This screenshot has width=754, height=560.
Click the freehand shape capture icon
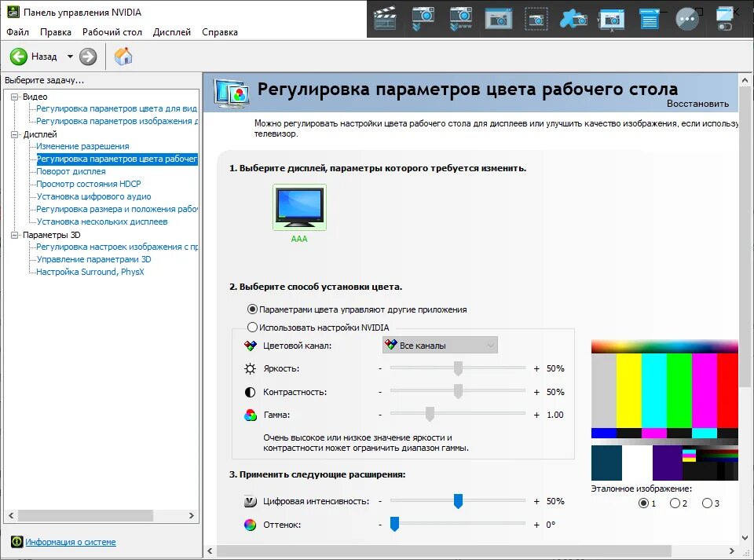point(573,19)
